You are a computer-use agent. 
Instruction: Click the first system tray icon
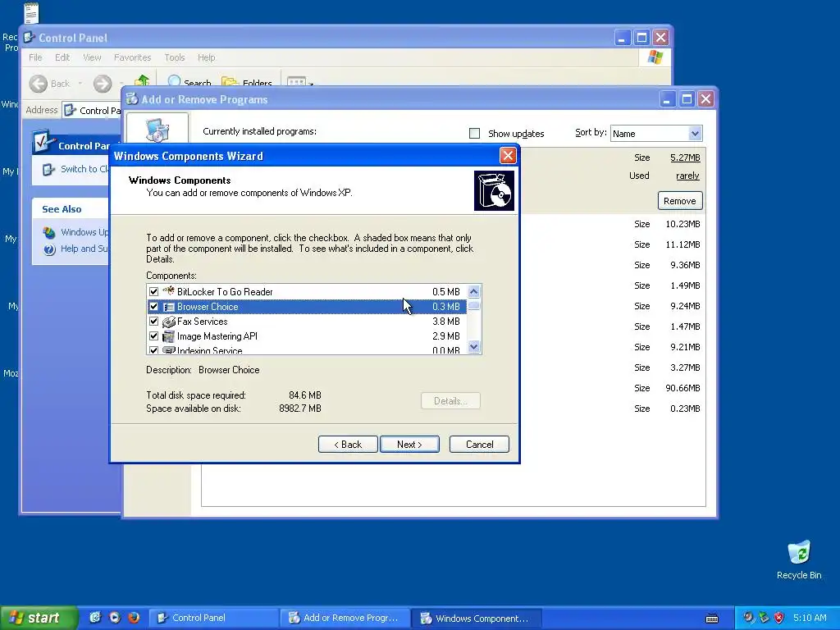(748, 618)
